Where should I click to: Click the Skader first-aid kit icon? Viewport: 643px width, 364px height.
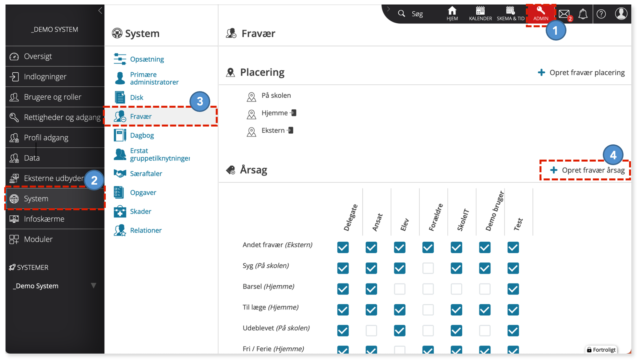[x=120, y=211]
